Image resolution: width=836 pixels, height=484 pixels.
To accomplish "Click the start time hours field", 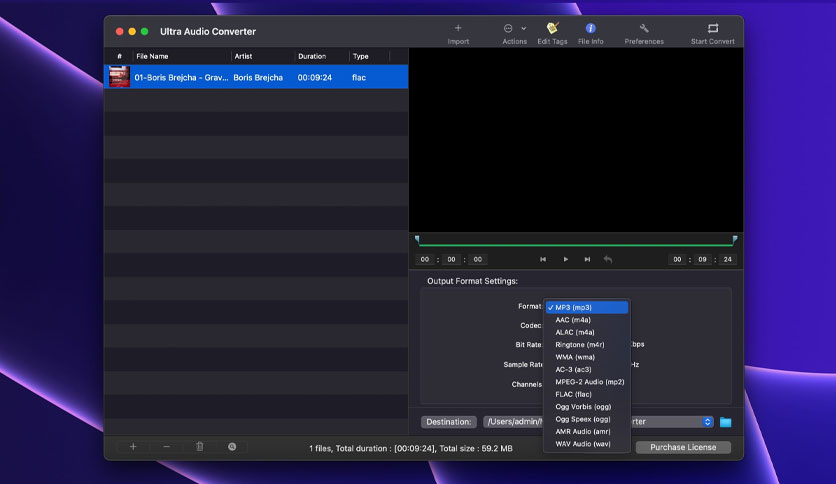I will point(425,260).
